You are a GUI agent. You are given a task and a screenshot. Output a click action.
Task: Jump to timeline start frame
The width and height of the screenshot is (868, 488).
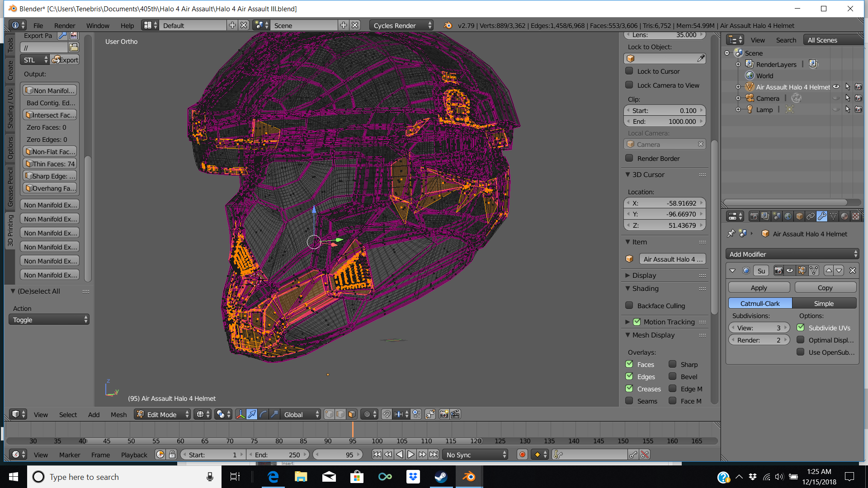[x=377, y=455]
